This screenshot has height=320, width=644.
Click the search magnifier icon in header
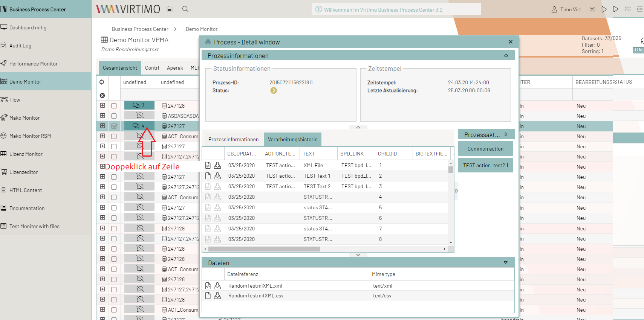(185, 9)
